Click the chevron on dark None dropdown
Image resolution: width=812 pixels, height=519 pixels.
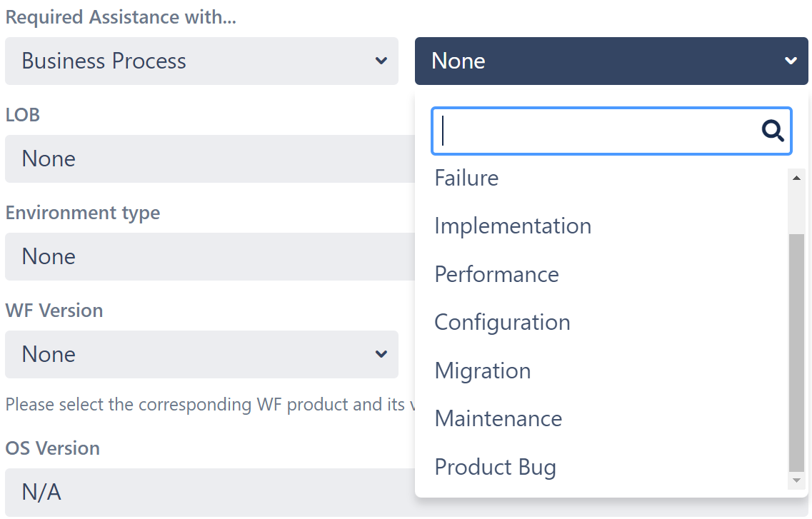click(x=791, y=61)
